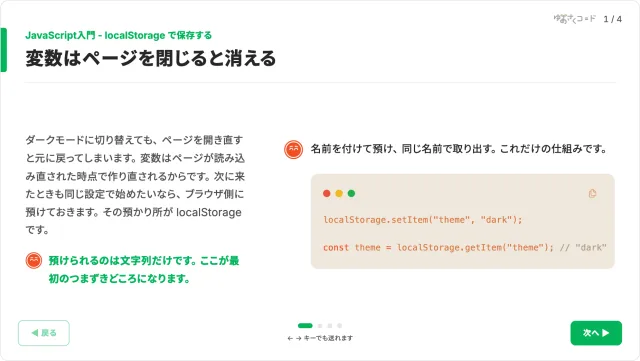Jump to the fourth pagination dot
This screenshot has width=640, height=361.
pyautogui.click(x=340, y=325)
